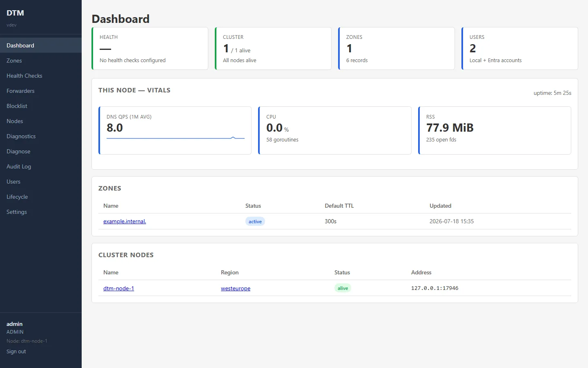Go to the Lifecycle page
The height and width of the screenshot is (368, 588).
coord(41,197)
